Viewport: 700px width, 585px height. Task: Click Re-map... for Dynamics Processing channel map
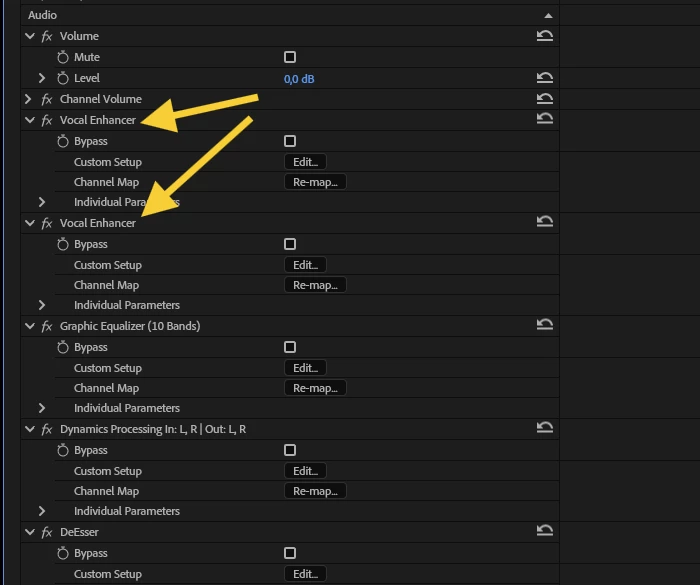(315, 491)
